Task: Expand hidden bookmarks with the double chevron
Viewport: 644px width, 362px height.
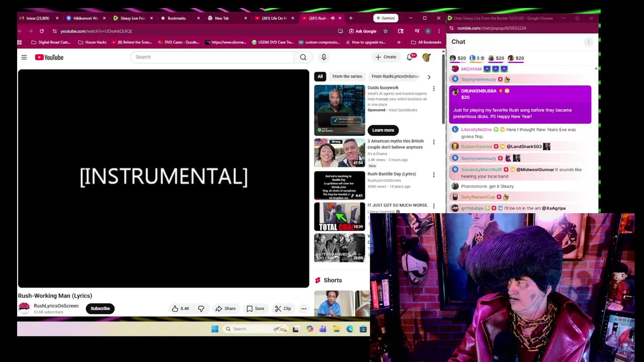Action: click(x=398, y=42)
